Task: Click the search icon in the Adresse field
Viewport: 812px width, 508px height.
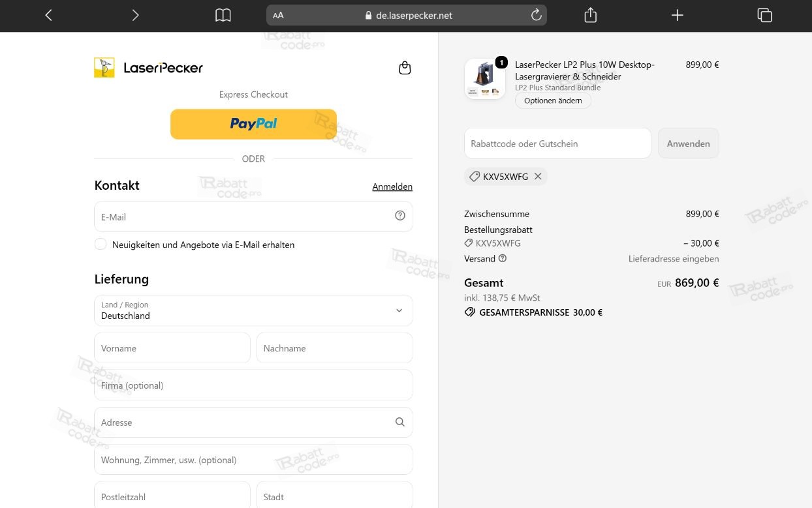Action: pos(400,422)
